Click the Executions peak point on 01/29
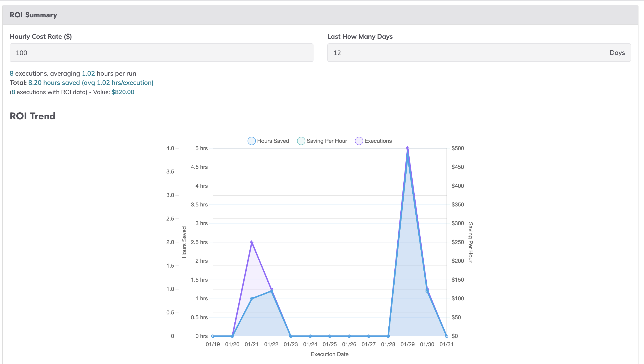 (408, 148)
